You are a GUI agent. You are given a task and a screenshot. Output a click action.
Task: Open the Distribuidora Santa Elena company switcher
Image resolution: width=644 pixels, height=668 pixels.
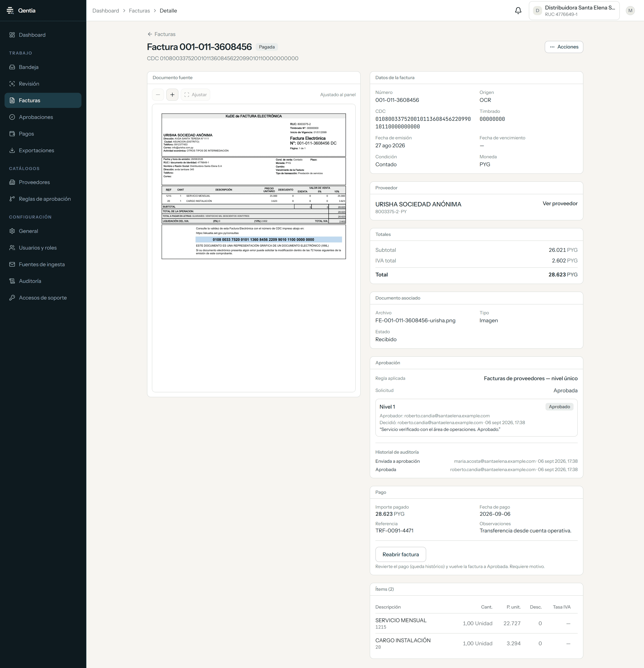tap(574, 11)
